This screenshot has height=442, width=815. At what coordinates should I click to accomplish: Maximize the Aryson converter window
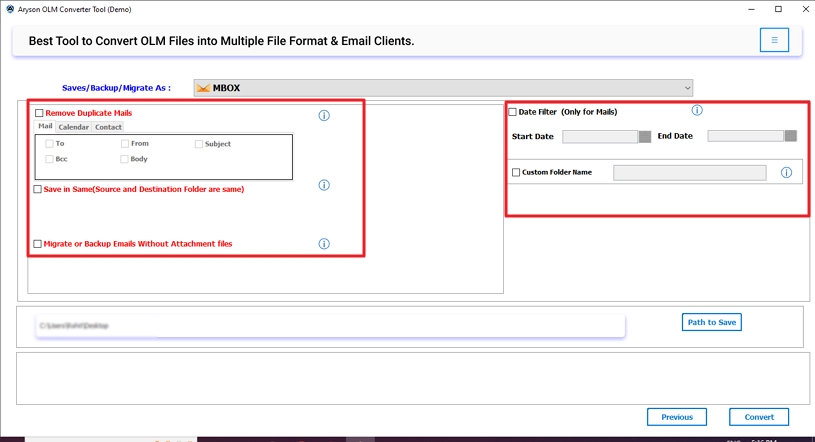(778, 9)
